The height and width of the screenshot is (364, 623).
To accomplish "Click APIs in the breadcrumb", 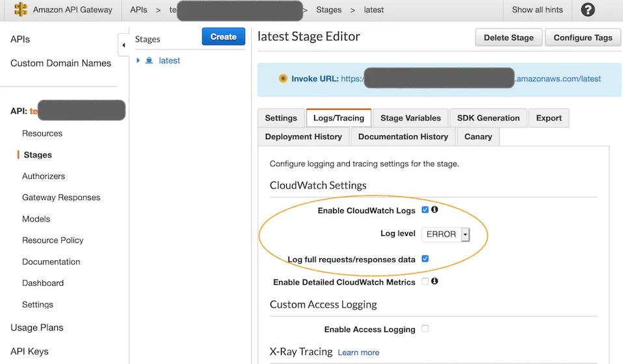I will (x=139, y=10).
